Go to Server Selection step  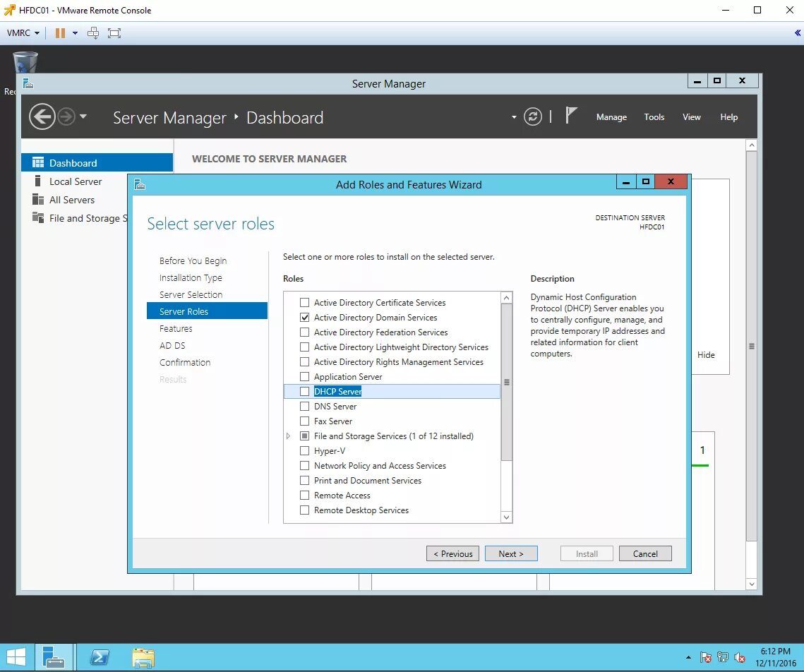tap(191, 295)
